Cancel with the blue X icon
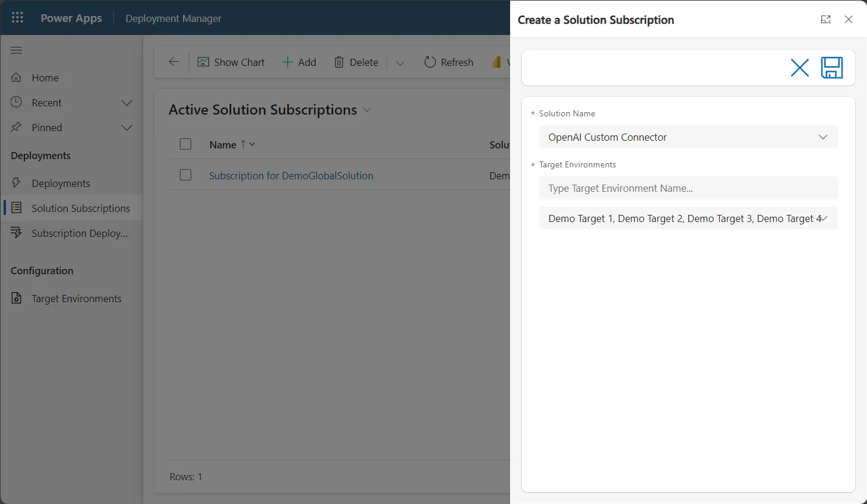 [x=800, y=68]
